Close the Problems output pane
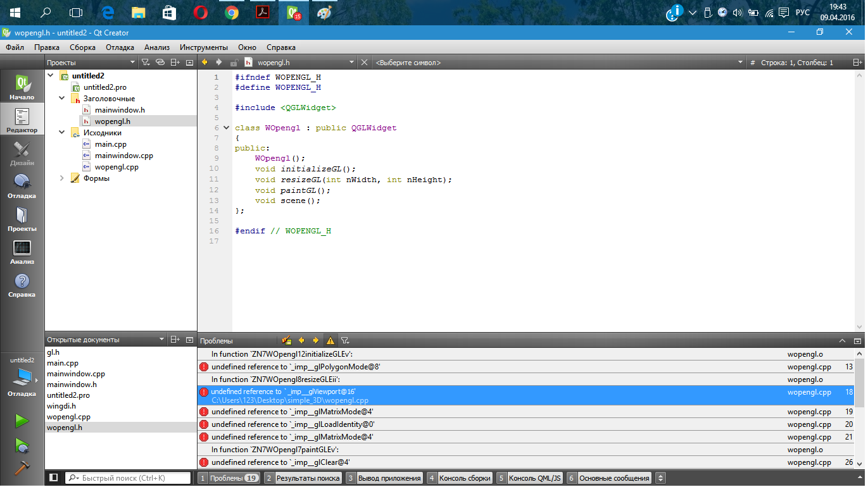Image resolution: width=868 pixels, height=487 pixels. [x=858, y=340]
